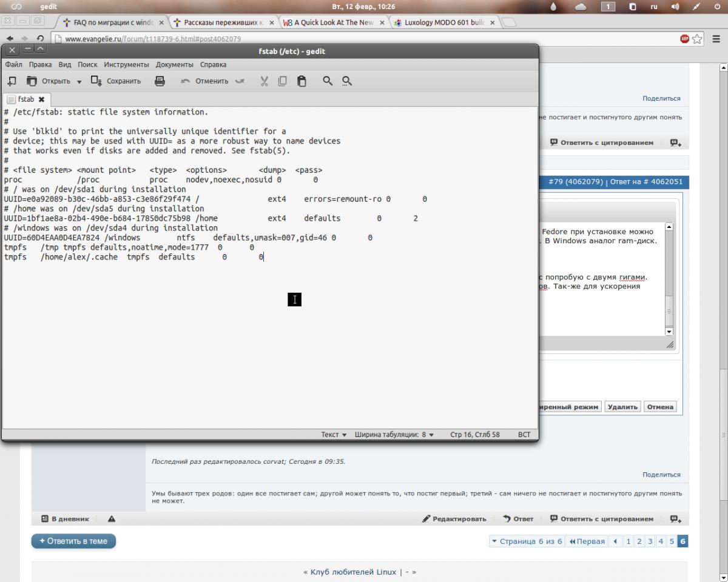Image resolution: width=728 pixels, height=582 pixels.
Task: Click the Сохранить save button
Action: pyautogui.click(x=116, y=81)
